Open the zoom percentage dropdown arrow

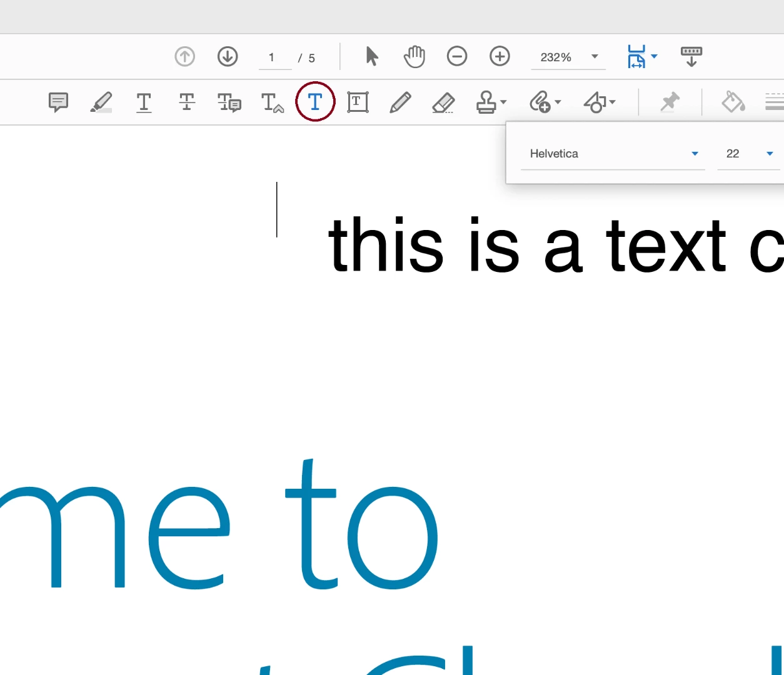point(595,56)
